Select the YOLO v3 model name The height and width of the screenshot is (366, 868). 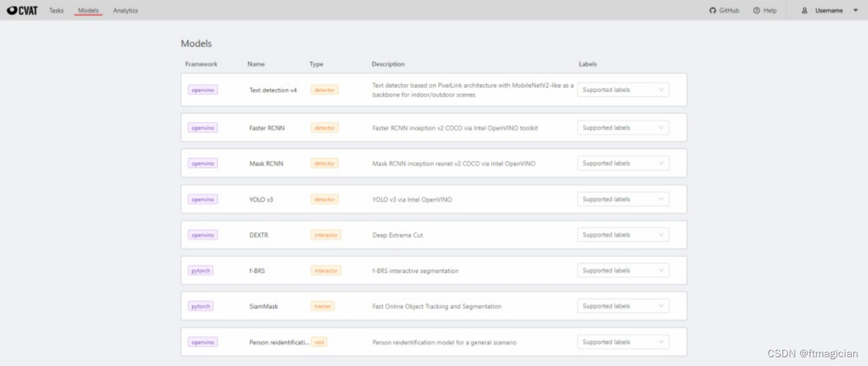tap(261, 200)
